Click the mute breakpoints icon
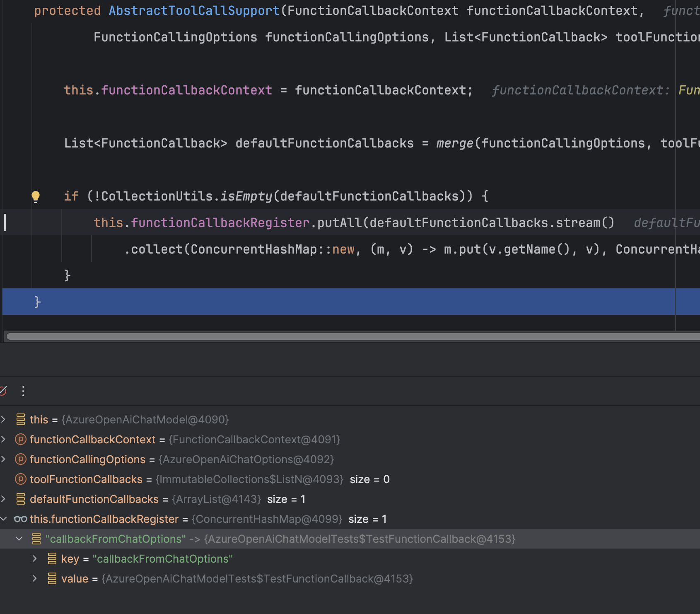 [x=2, y=391]
